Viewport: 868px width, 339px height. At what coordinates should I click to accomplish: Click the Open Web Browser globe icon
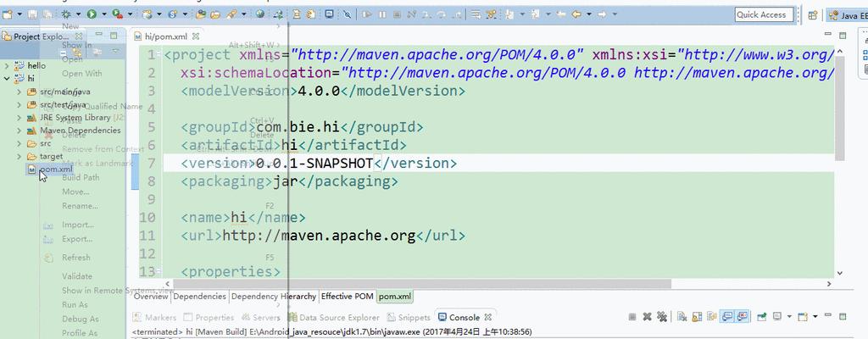(259, 14)
